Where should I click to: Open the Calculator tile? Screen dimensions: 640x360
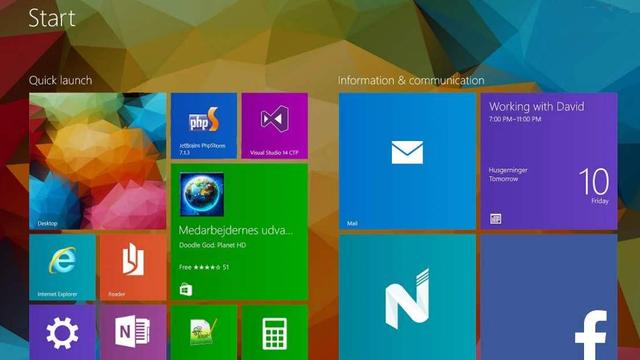tap(275, 333)
